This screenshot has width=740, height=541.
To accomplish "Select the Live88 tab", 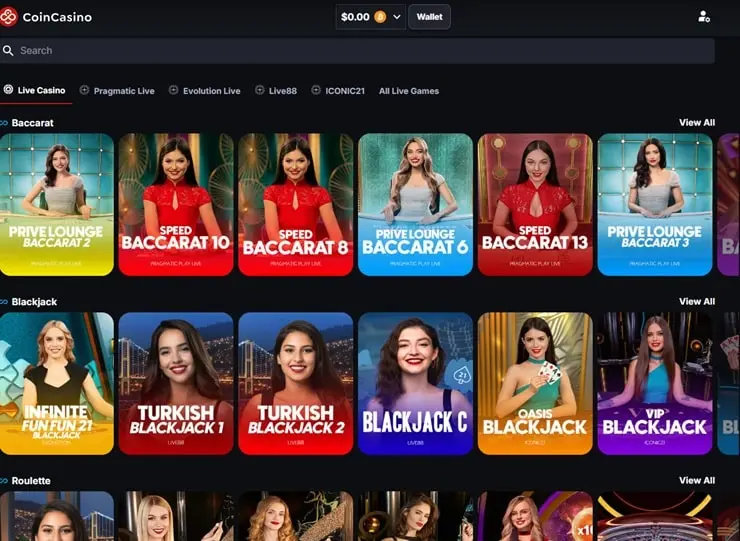I will [276, 91].
